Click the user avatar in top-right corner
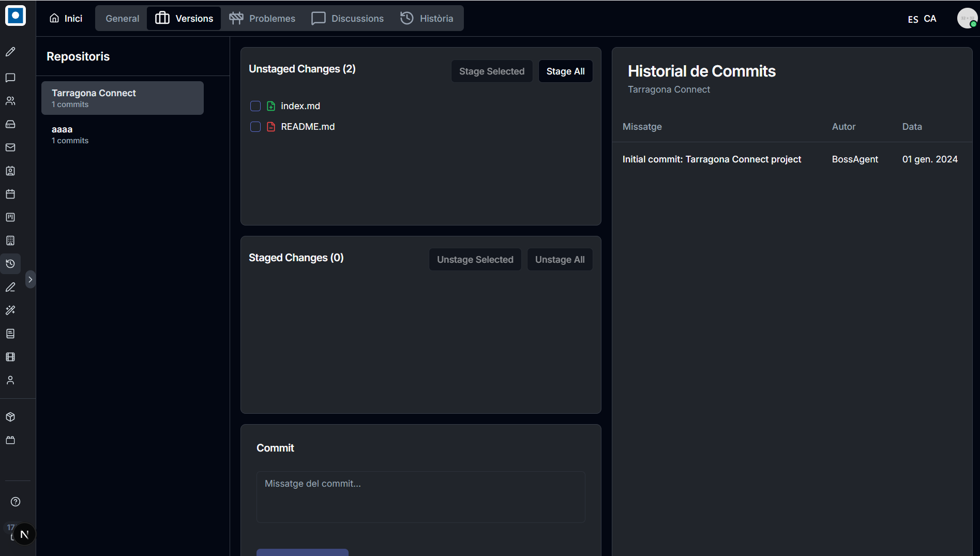 (967, 18)
